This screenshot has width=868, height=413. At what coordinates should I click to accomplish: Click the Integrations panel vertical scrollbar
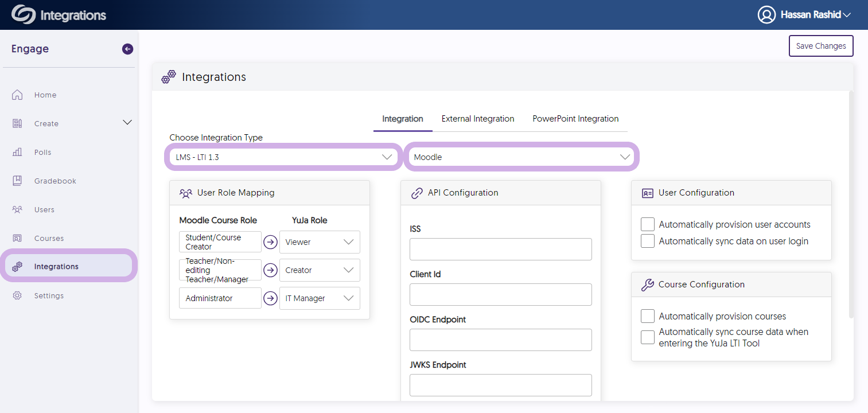[x=851, y=204]
